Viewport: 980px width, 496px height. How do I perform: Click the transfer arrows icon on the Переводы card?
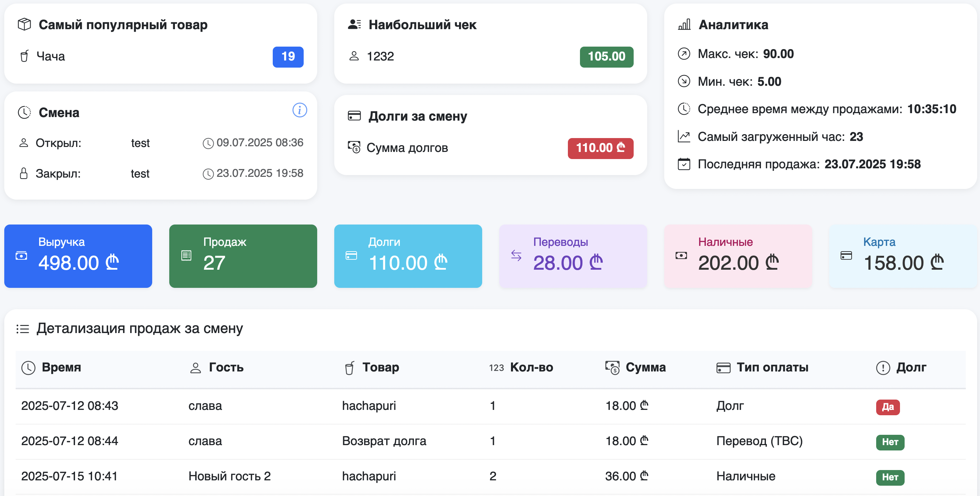coord(516,256)
